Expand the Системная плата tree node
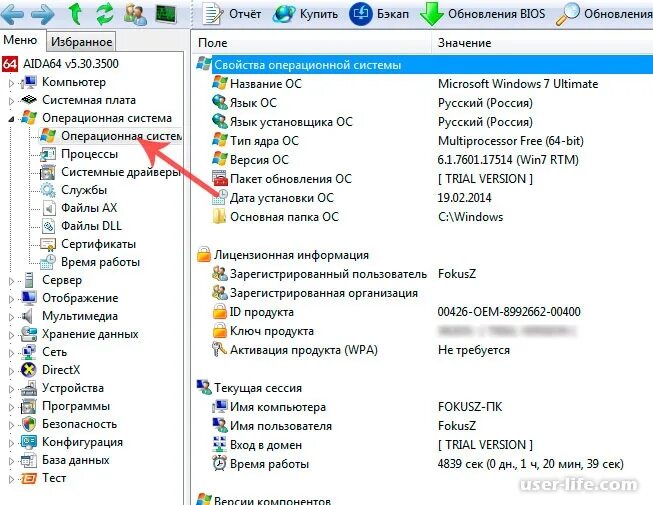This screenshot has width=653, height=505. [11, 101]
